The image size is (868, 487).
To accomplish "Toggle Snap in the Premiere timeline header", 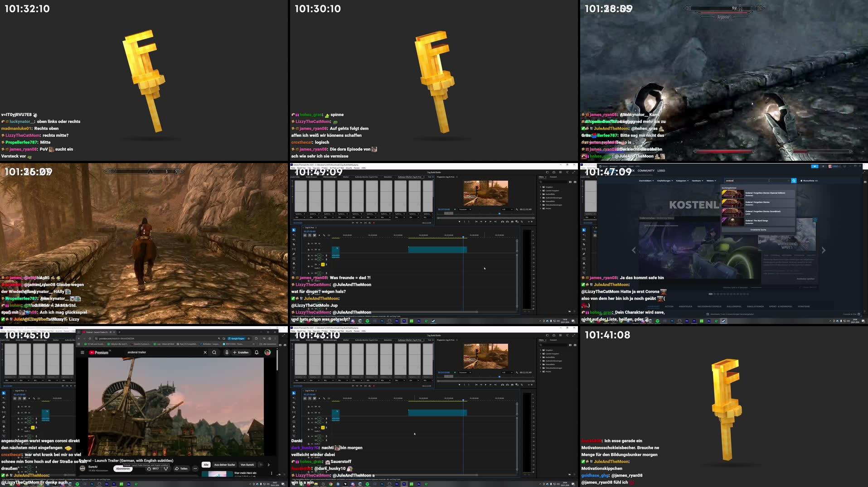I will (310, 235).
